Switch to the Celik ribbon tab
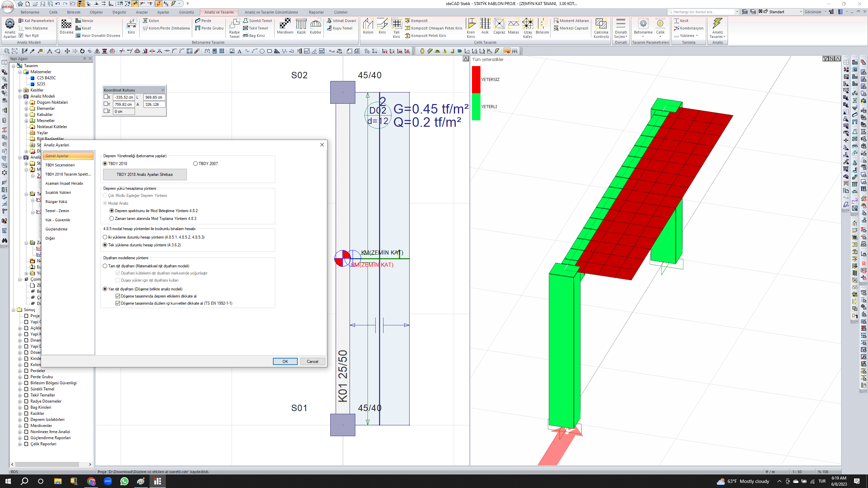Viewport: 868px width, 488px height. (53, 12)
